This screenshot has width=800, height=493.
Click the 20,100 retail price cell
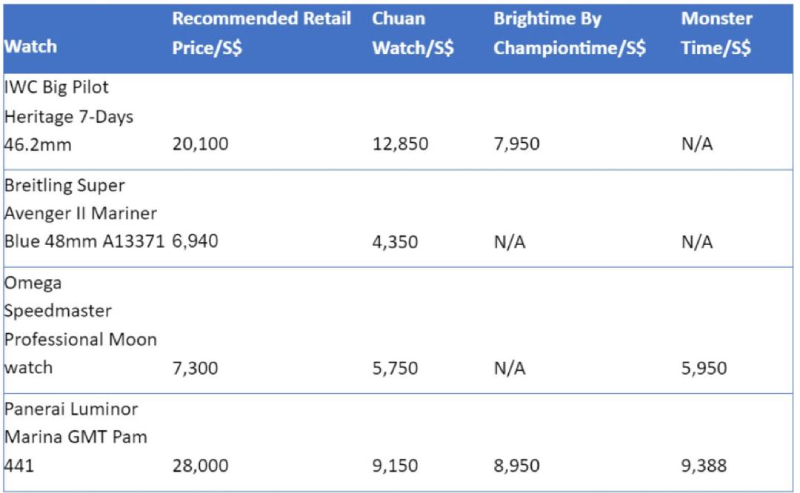point(200,144)
